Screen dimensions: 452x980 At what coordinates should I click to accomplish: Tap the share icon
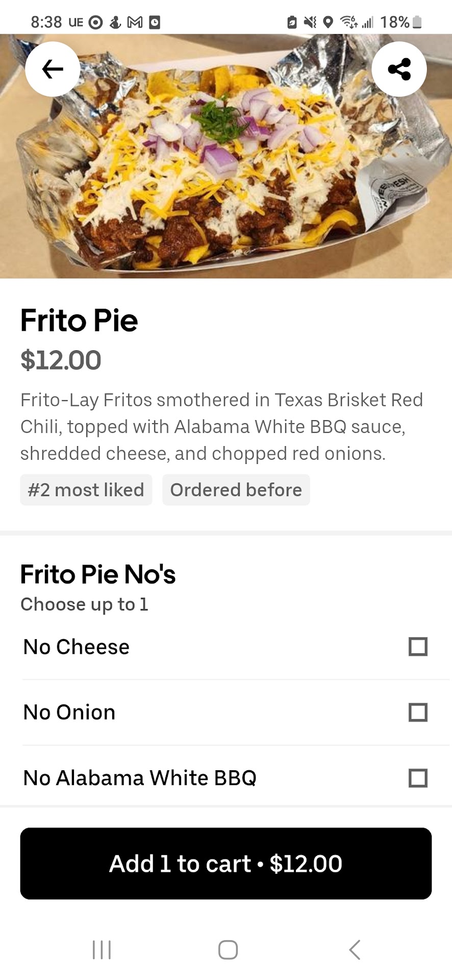click(x=399, y=69)
